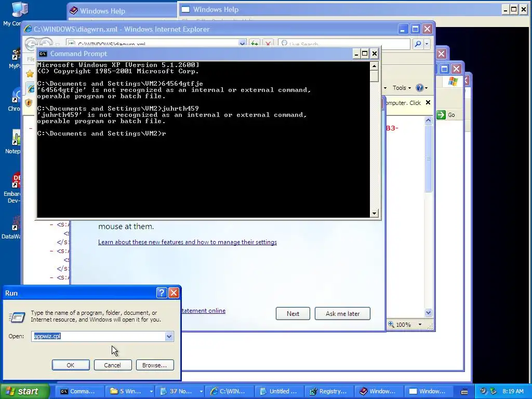Click Internet Explorer page scrollbar down arrow
This screenshot has height=399, width=532.
(428, 312)
